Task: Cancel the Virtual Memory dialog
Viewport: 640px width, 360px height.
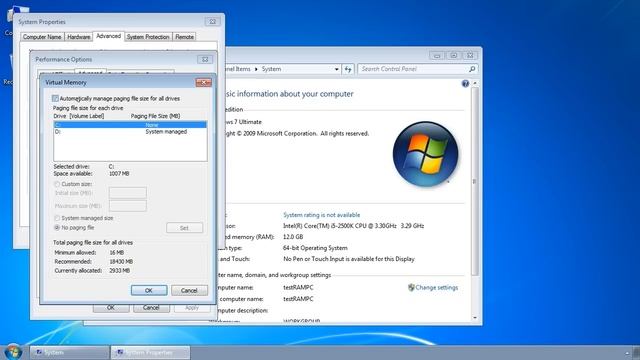Action: pyautogui.click(x=189, y=290)
